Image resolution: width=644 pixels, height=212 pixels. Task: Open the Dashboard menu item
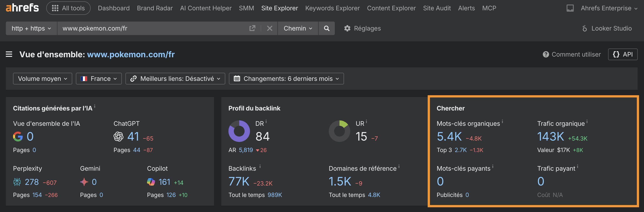(114, 8)
